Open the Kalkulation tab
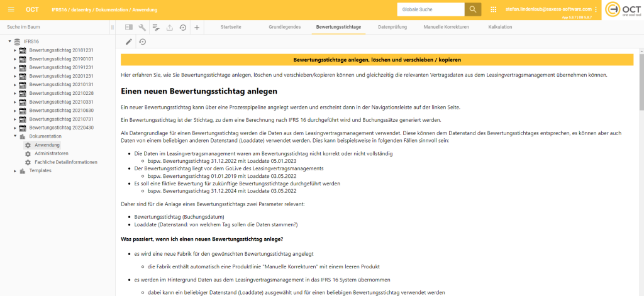 [x=500, y=27]
